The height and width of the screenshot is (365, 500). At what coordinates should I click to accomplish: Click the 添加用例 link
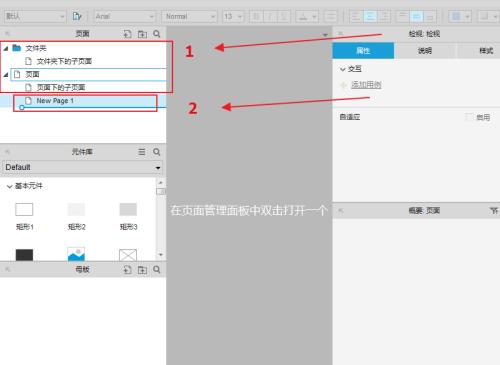click(x=366, y=85)
